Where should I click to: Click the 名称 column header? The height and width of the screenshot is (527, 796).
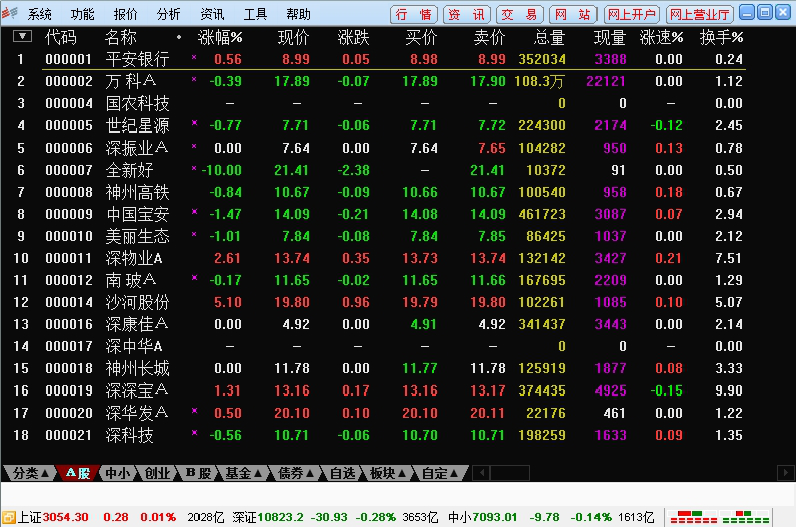tap(121, 37)
